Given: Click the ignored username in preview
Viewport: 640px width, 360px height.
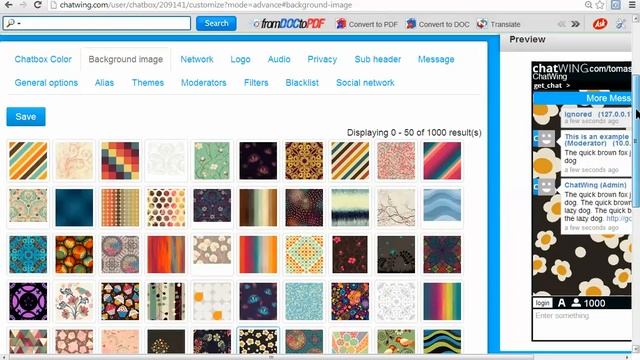Looking at the screenshot, I should coord(578,114).
